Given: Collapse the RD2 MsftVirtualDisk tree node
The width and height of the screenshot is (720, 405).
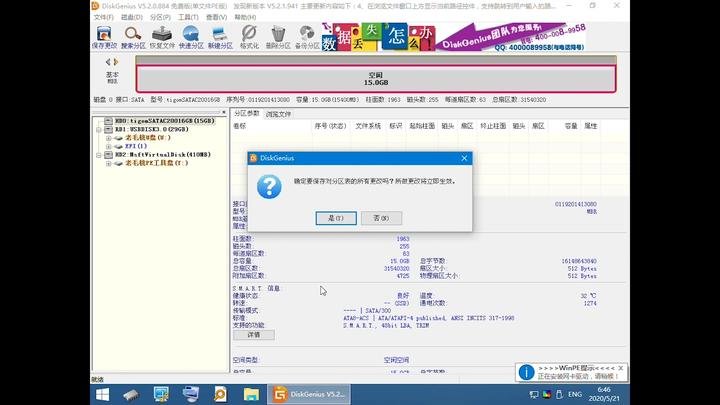Looking at the screenshot, I should click(x=99, y=155).
